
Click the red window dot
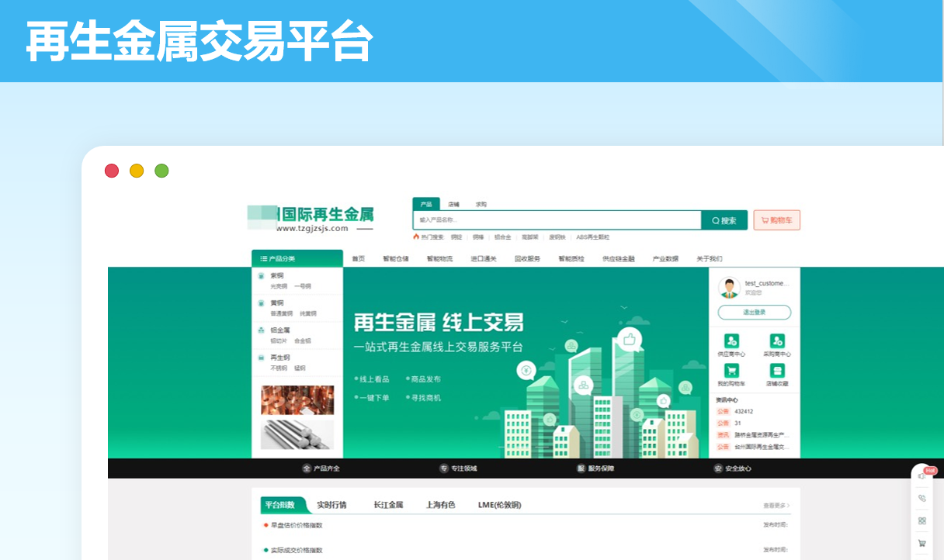click(112, 171)
